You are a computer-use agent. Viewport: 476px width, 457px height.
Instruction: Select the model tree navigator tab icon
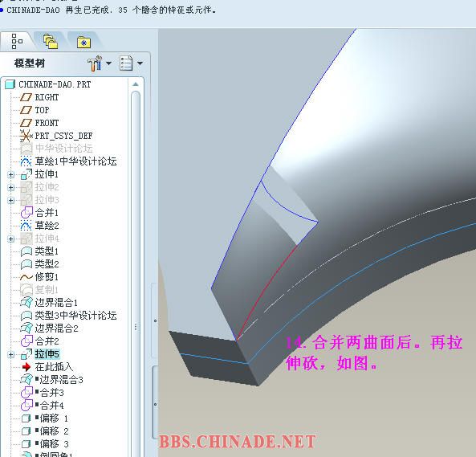(17, 41)
